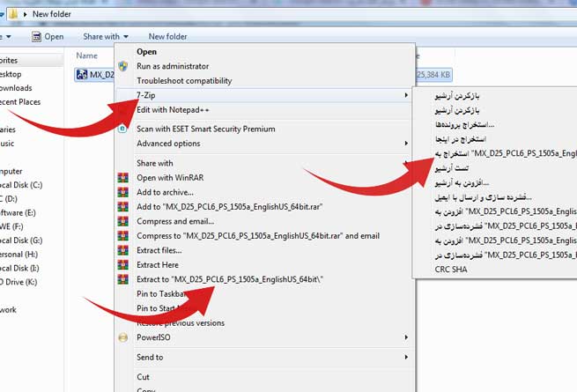Click the Open button in Explorer toolbar
577x392 pixels.
(x=48, y=37)
